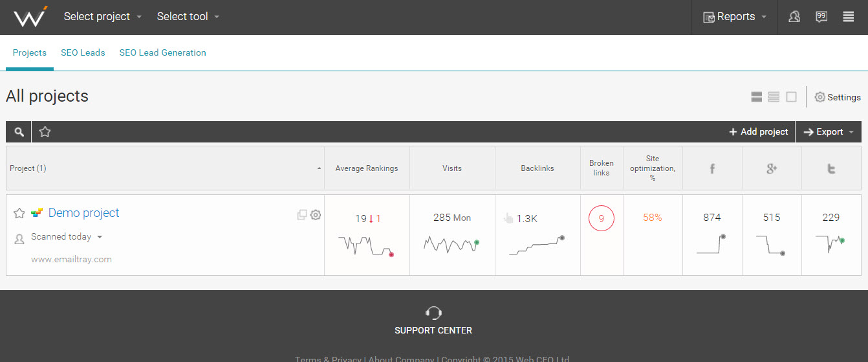This screenshot has height=362, width=868.
Task: Open the feedback quote-bubble icon
Action: [821, 17]
